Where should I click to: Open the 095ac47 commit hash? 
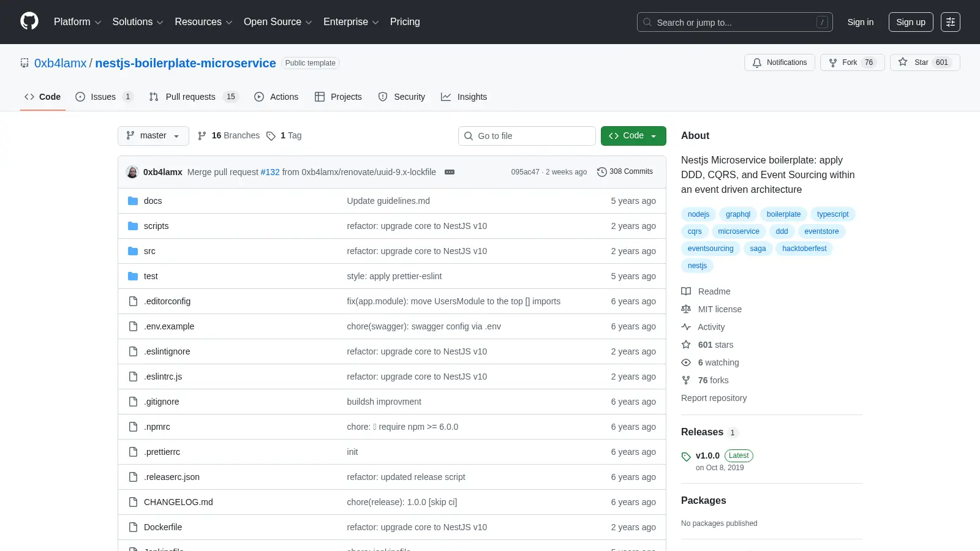(x=525, y=172)
